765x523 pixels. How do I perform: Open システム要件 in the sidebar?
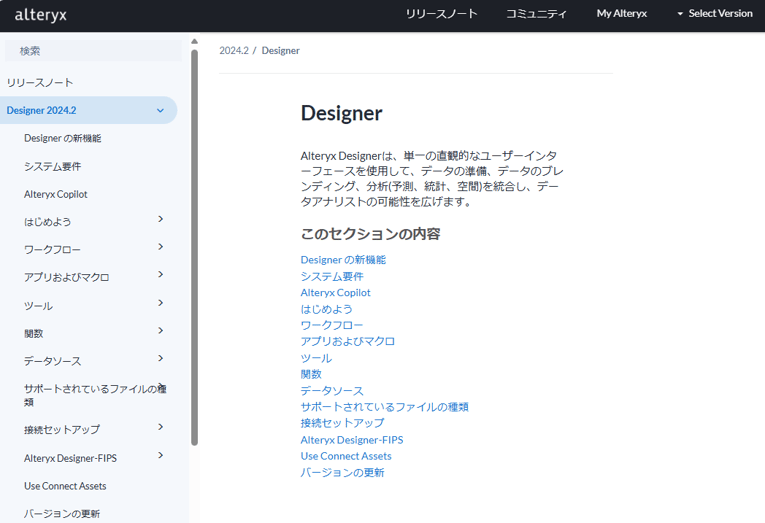pos(53,166)
